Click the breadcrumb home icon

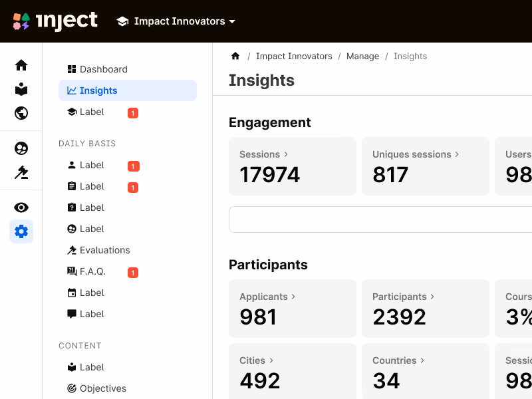pos(235,56)
